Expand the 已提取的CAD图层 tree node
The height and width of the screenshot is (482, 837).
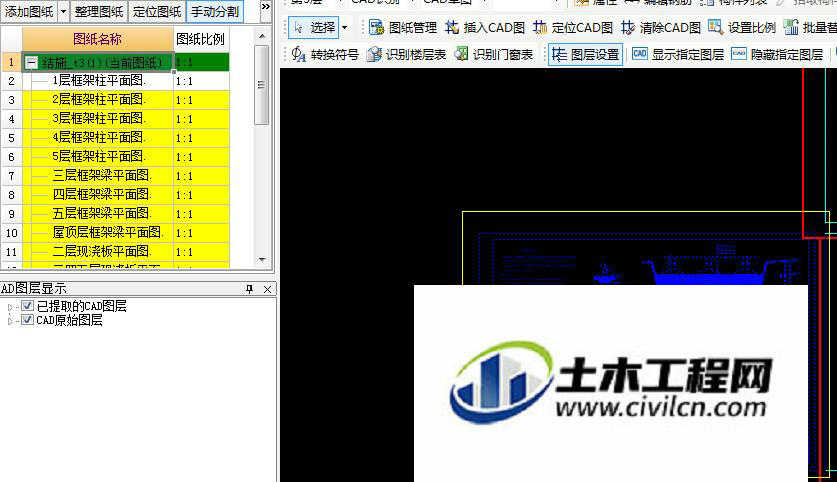pos(10,307)
